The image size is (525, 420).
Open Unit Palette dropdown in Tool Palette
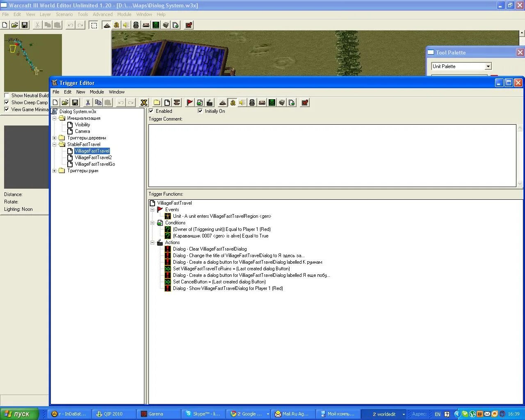[488, 66]
